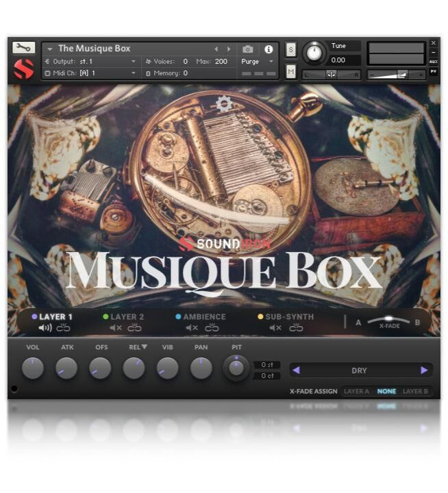
Task: Open the camera snapshot view
Action: [x=248, y=49]
